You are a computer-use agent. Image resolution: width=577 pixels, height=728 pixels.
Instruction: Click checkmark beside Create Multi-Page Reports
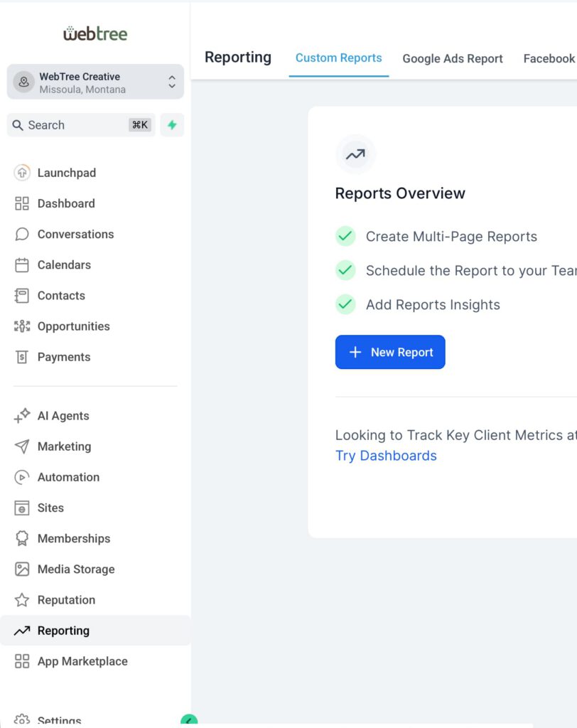(345, 236)
